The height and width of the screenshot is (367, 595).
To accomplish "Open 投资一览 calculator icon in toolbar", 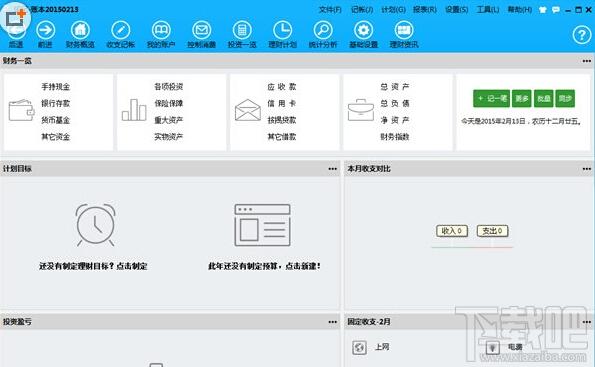I will tap(242, 30).
